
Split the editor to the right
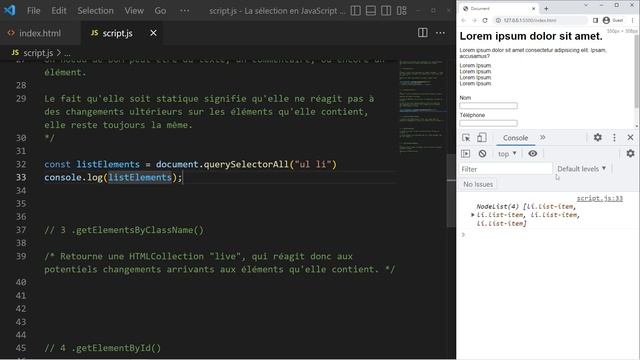click(x=423, y=33)
